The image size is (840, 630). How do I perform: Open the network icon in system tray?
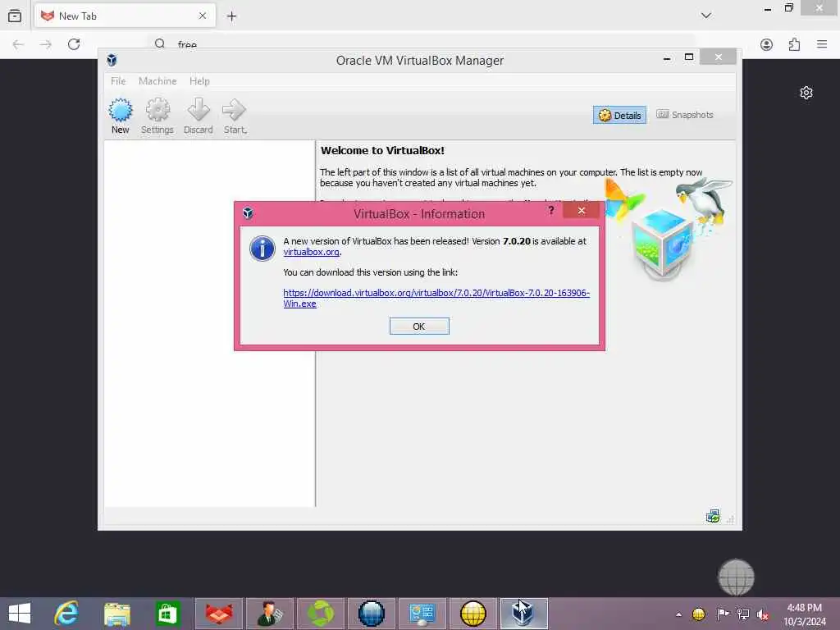click(743, 614)
